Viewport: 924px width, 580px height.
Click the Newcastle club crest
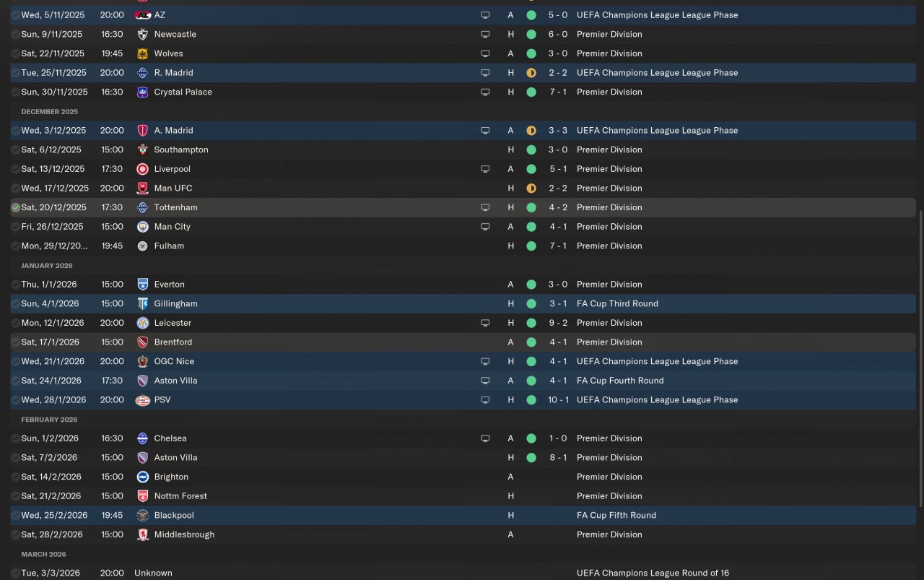click(142, 35)
